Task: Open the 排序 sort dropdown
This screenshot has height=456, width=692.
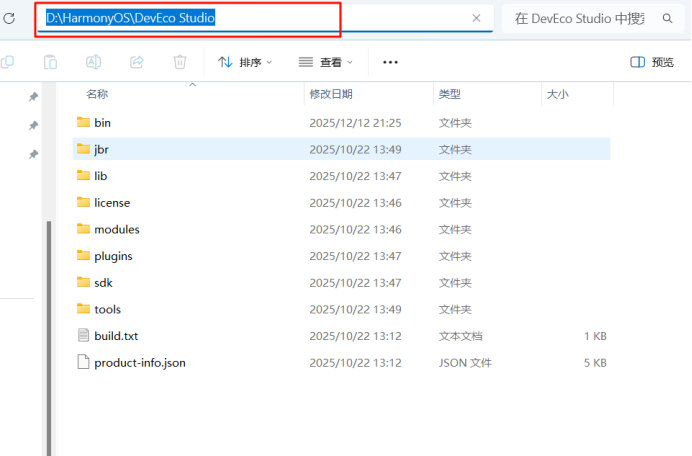Action: pyautogui.click(x=245, y=62)
